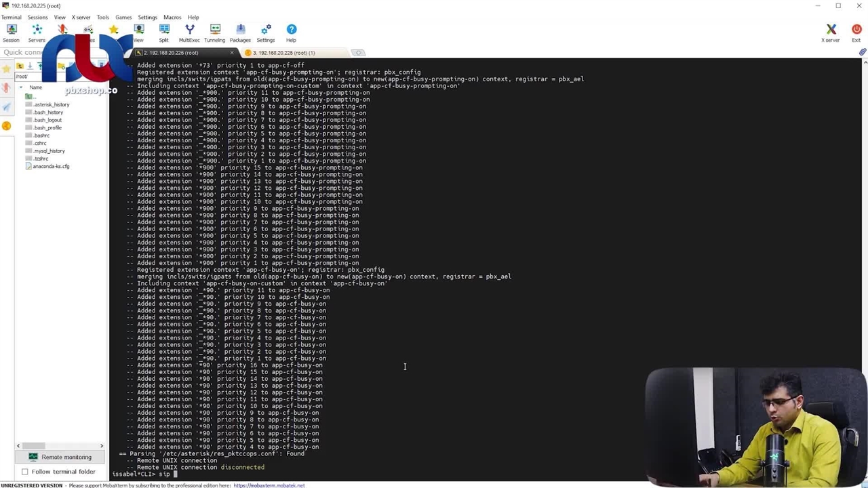Launch the Tunneling tool
This screenshot has width=868, height=488.
(214, 33)
